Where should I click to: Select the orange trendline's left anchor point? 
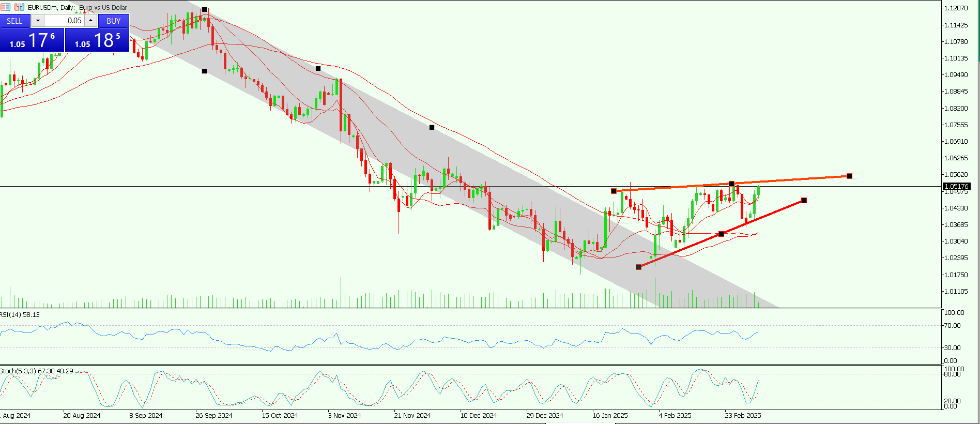pyautogui.click(x=614, y=191)
